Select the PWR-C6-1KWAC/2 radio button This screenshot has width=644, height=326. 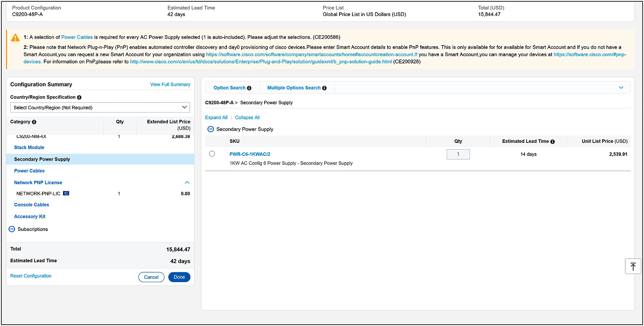(x=212, y=154)
